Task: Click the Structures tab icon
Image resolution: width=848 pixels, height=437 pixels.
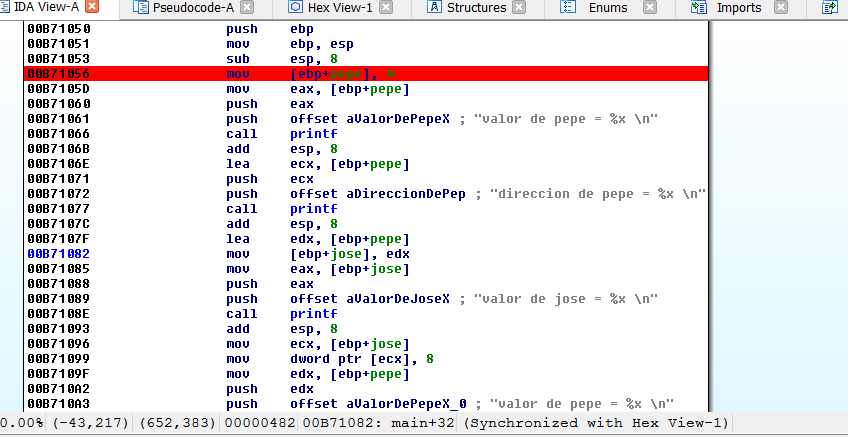Action: point(434,8)
